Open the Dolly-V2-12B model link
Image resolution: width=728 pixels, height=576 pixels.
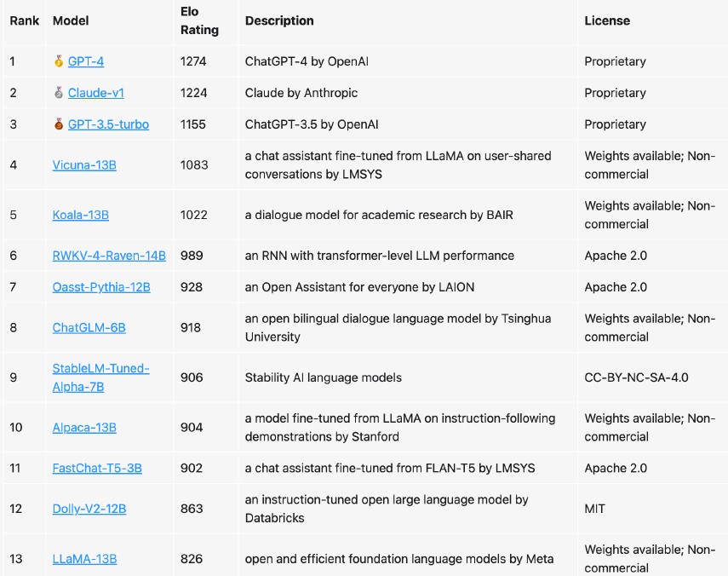[x=89, y=509]
